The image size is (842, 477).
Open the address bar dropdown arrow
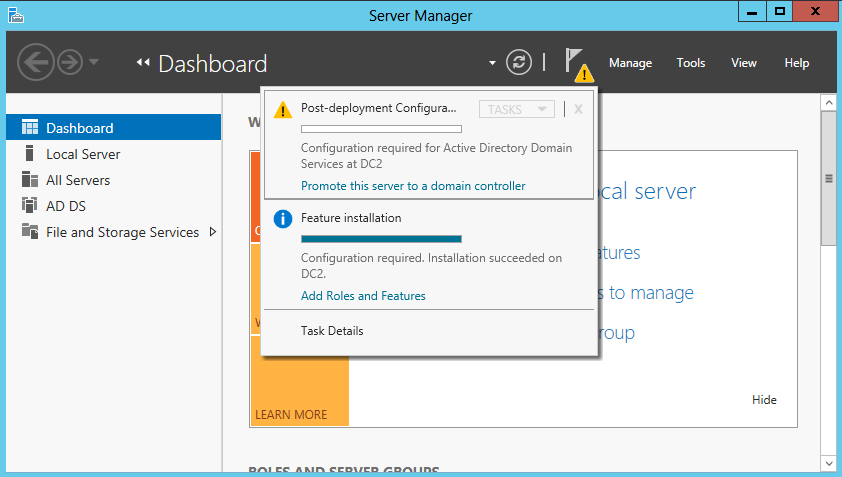click(x=492, y=63)
